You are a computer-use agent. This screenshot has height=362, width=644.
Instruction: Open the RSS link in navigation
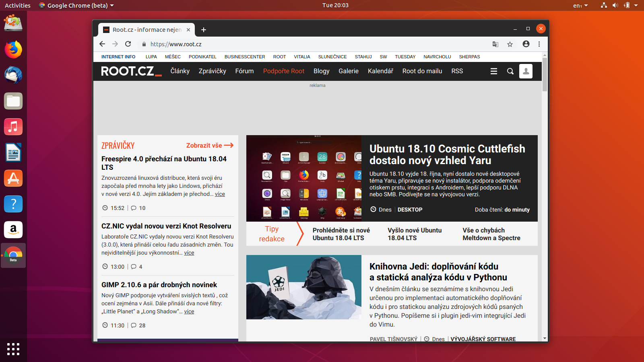click(x=457, y=71)
